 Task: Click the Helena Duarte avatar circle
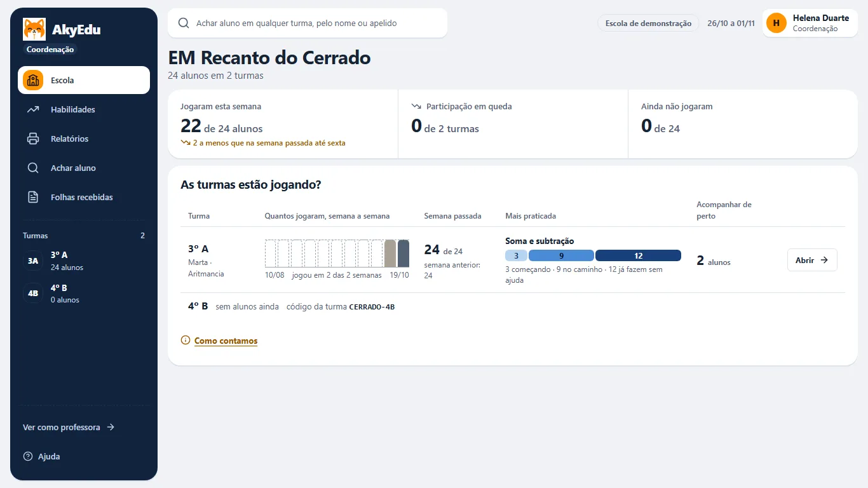[x=776, y=23]
